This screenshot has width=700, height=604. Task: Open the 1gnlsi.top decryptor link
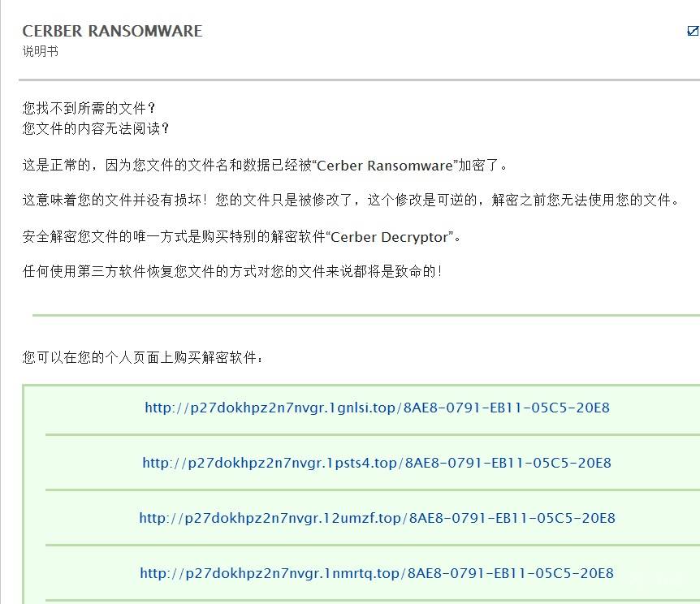point(378,408)
